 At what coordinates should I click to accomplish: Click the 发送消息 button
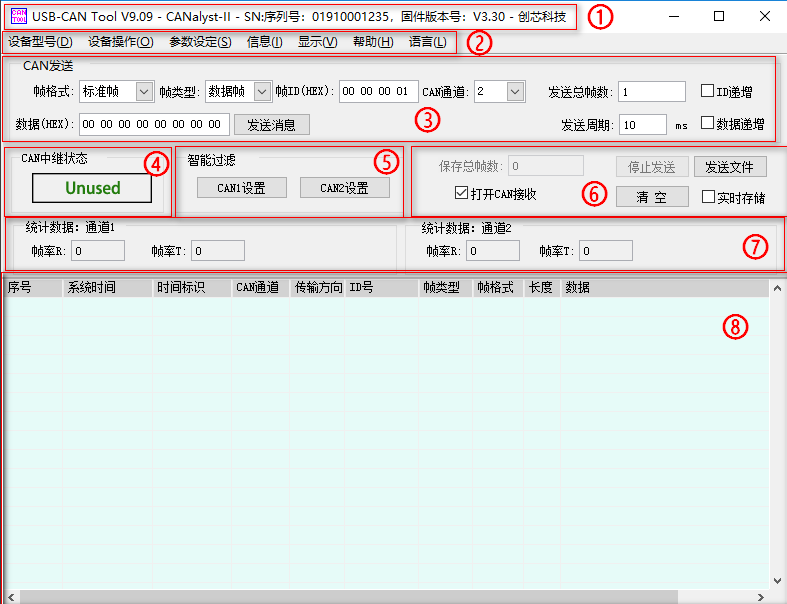tap(271, 125)
